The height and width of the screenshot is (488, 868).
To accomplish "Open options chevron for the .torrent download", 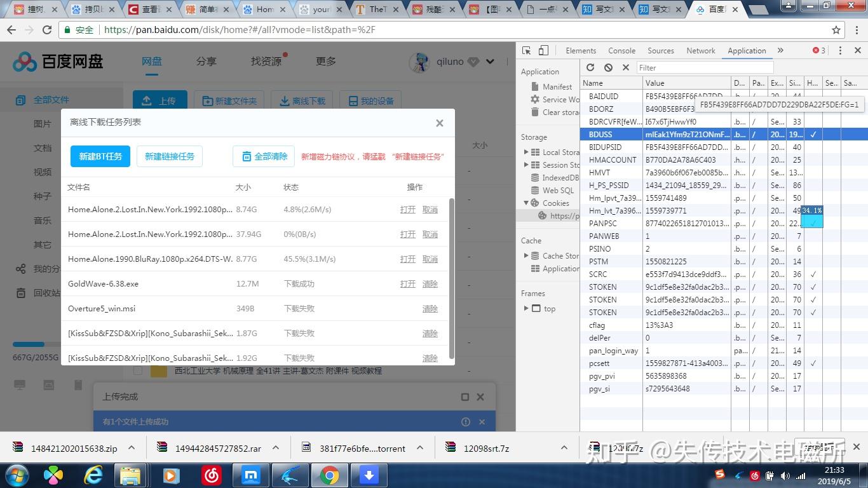I will (419, 448).
